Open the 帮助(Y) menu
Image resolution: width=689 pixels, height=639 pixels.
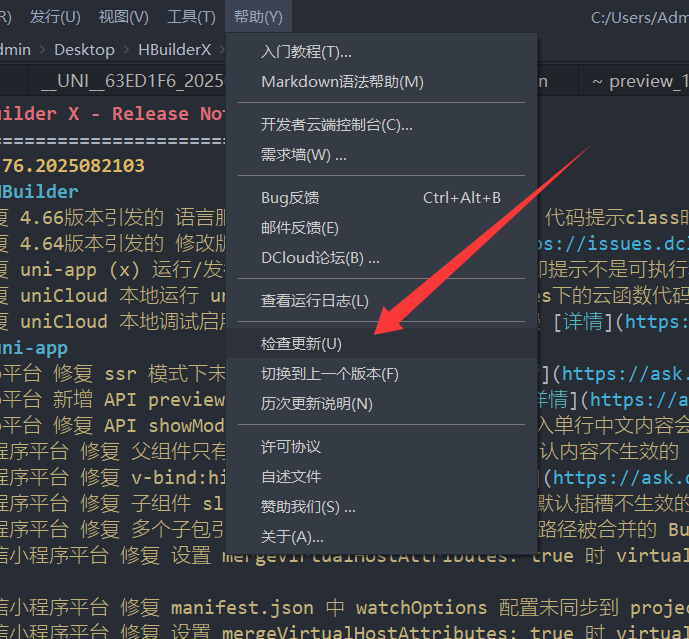(x=258, y=17)
